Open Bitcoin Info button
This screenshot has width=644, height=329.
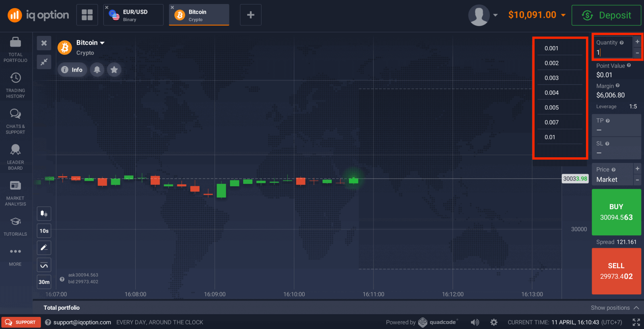pos(72,70)
